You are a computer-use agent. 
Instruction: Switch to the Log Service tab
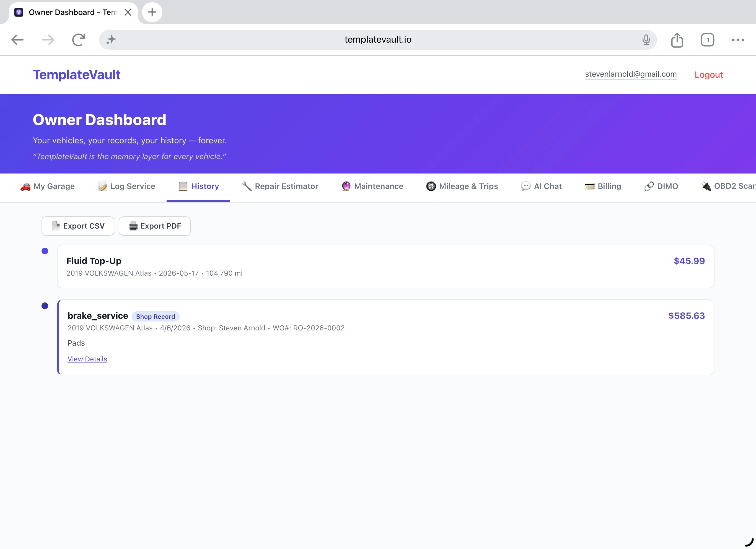tap(127, 186)
